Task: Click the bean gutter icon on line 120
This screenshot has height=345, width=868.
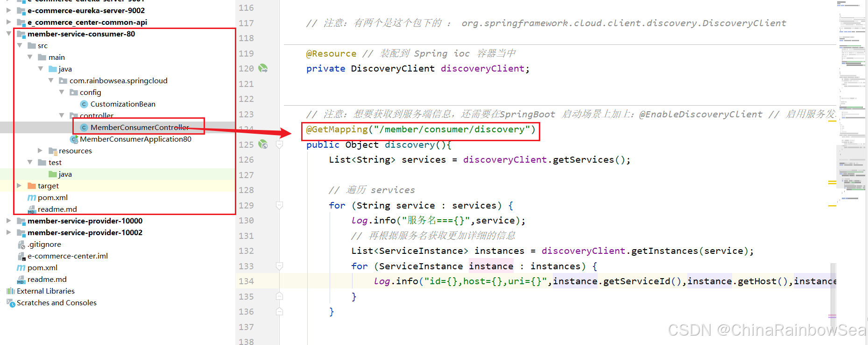Action: pos(263,68)
